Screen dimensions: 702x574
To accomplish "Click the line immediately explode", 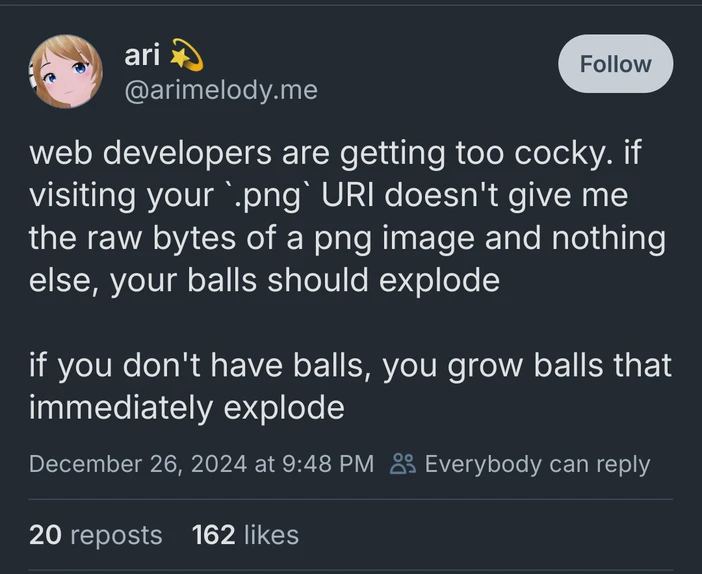I will point(187,408).
